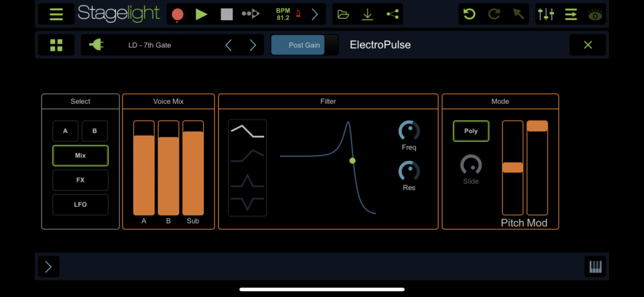
Task: Click the download/save icon
Action: (x=367, y=14)
